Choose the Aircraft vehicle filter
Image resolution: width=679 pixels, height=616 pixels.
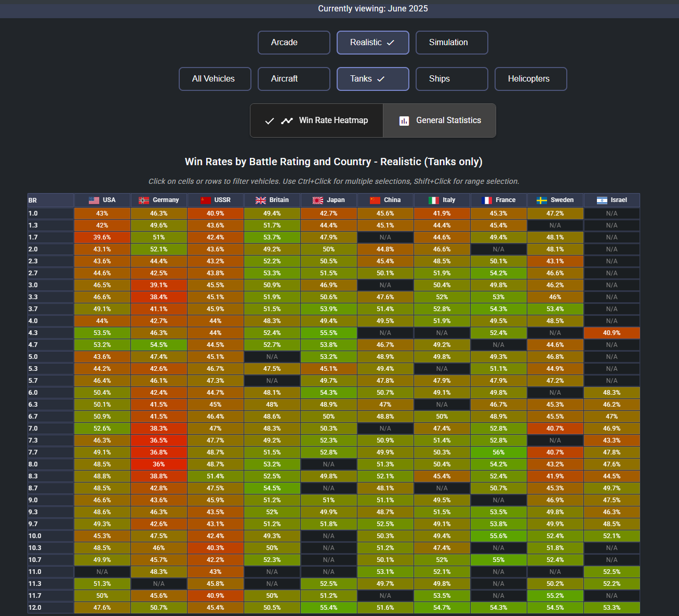(x=294, y=79)
